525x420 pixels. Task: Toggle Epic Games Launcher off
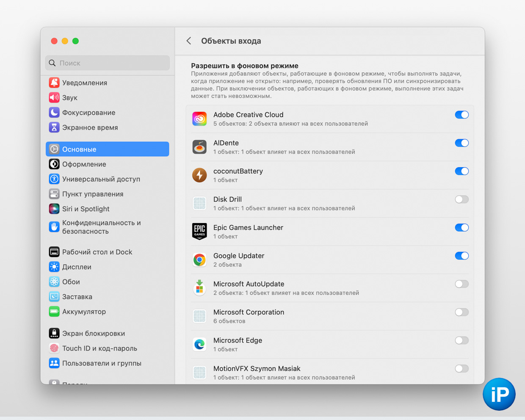[x=461, y=227]
